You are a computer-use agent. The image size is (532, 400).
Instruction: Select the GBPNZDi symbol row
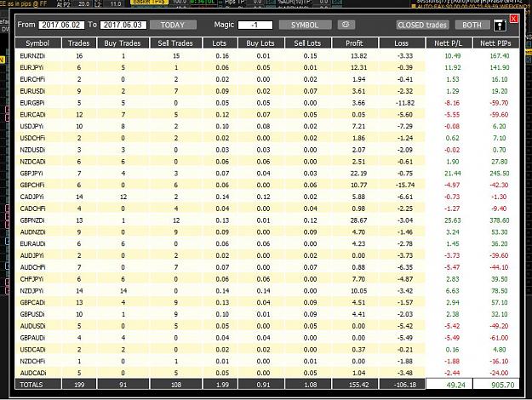point(267,220)
